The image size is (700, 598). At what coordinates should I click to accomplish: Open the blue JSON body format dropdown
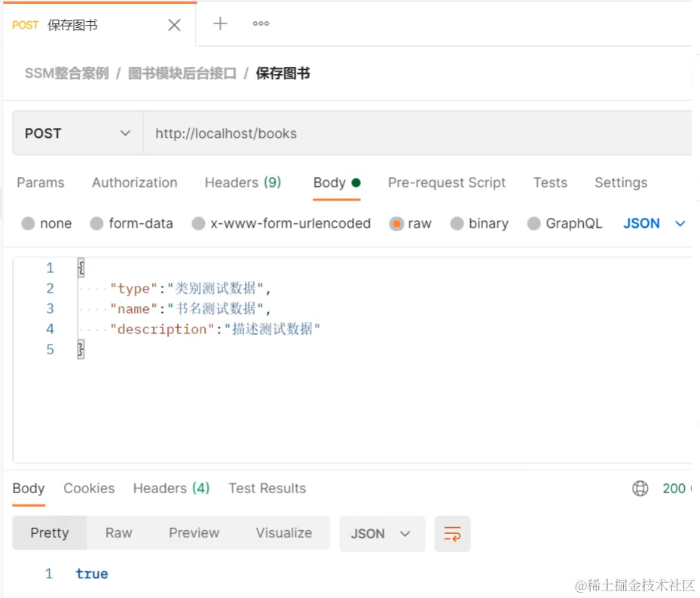pos(654,223)
